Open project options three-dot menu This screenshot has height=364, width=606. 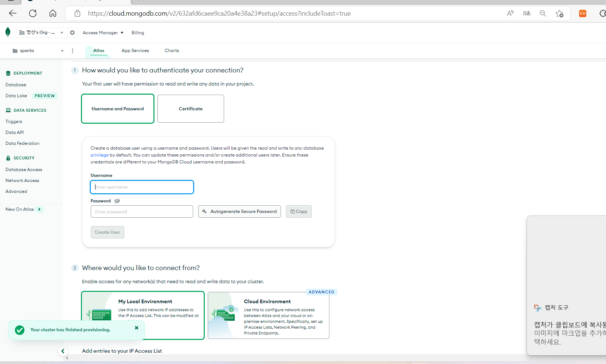tap(73, 51)
